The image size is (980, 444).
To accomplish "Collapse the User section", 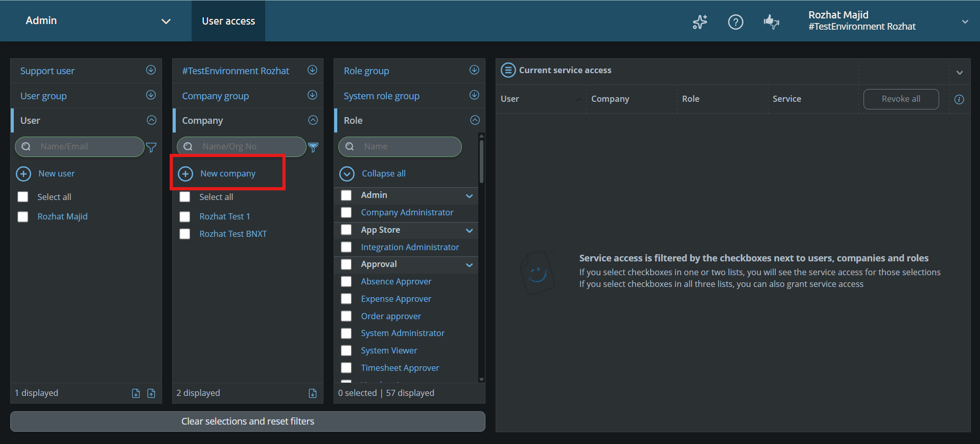I will click(x=151, y=120).
